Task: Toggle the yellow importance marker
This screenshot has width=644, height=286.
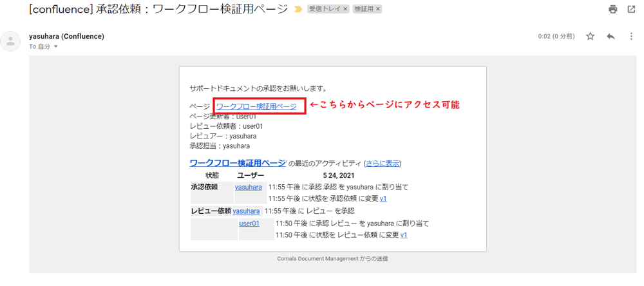Action: (298, 10)
